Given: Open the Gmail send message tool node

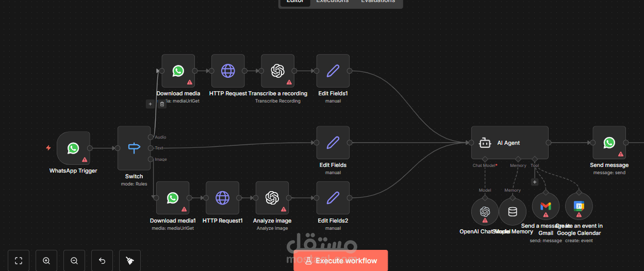Looking at the screenshot, I should coord(546,206).
